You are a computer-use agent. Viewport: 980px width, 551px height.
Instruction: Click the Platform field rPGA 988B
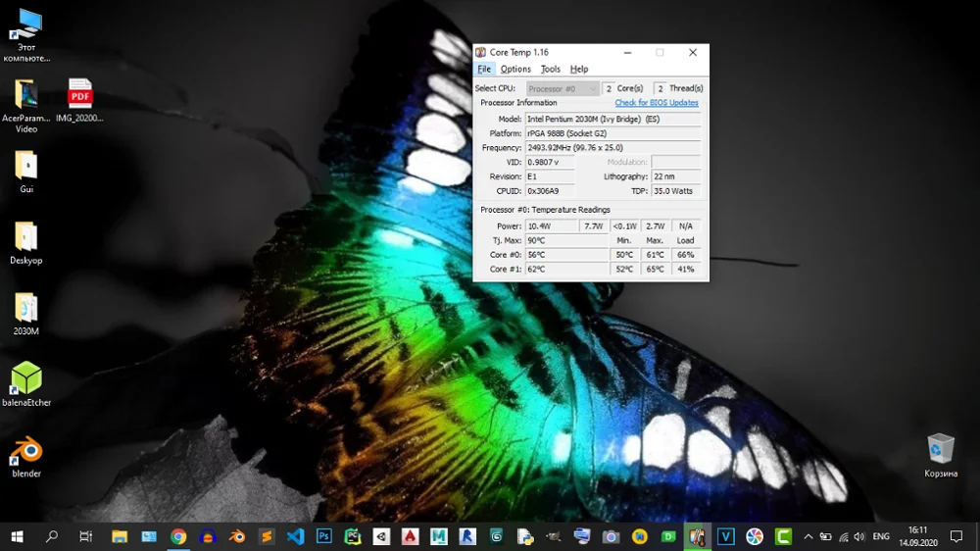[x=613, y=133]
